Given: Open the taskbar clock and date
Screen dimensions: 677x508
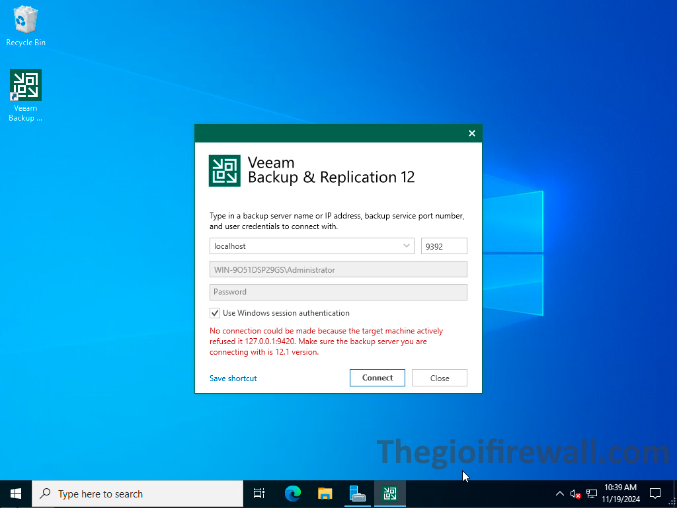Looking at the screenshot, I should [620, 493].
